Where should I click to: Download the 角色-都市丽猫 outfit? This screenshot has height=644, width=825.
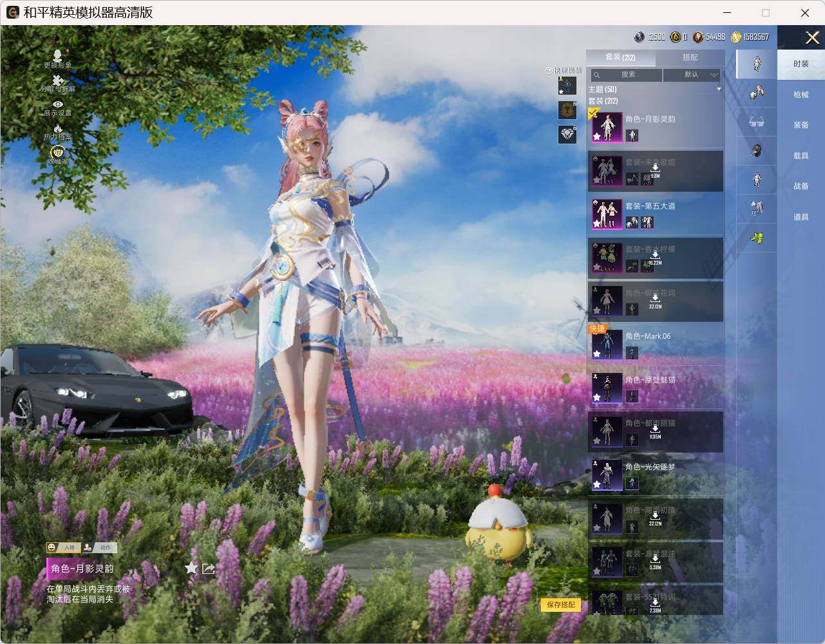(655, 431)
